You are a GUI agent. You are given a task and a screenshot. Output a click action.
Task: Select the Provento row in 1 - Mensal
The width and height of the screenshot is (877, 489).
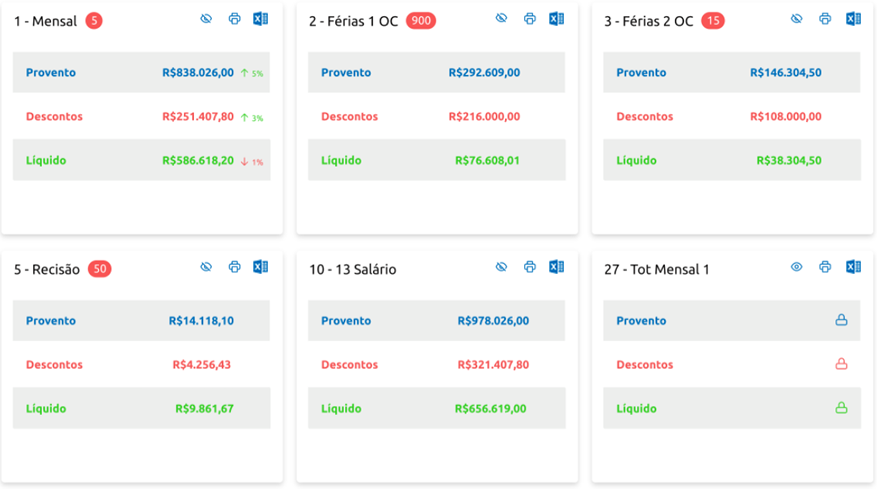[141, 72]
